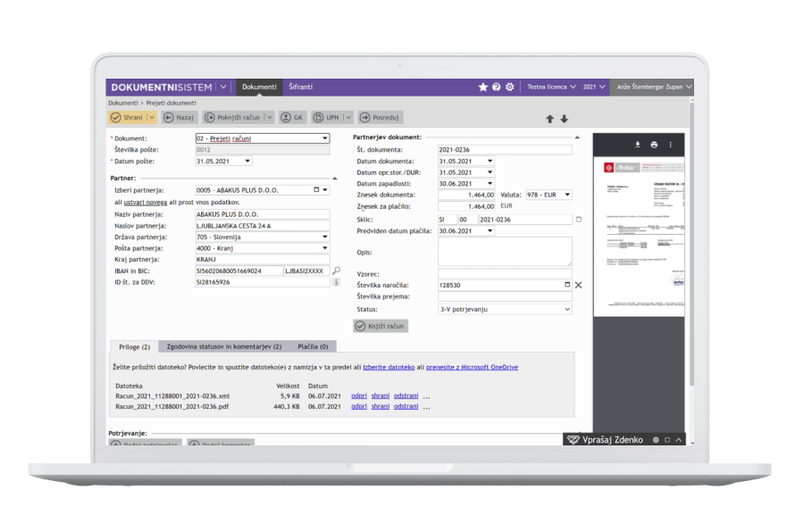Select Zgodovina statusov in komentarjev tab

point(224,347)
